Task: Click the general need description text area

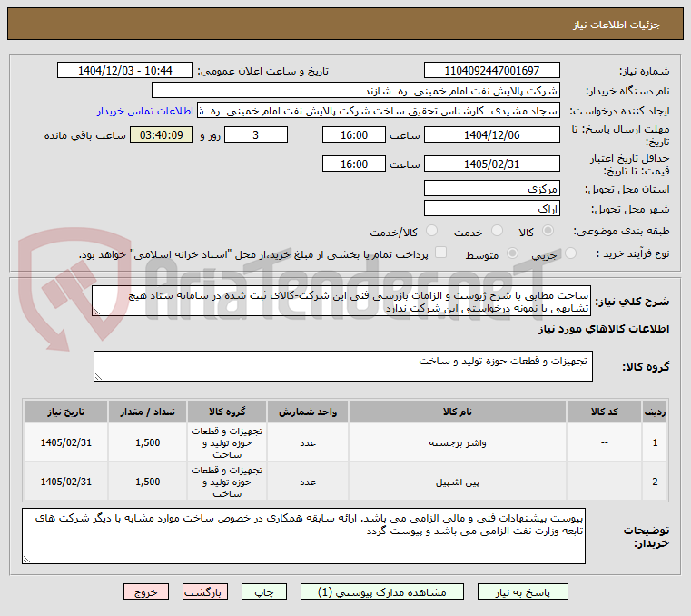Action: [x=341, y=301]
